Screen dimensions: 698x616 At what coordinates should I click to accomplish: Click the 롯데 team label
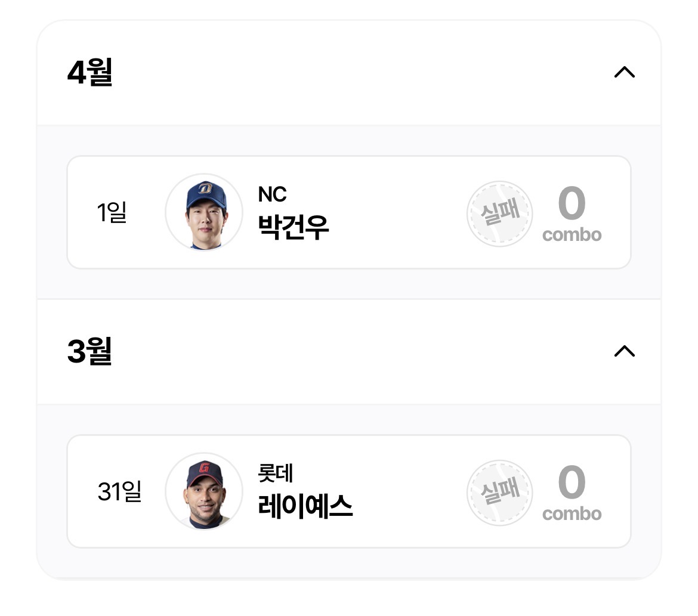275,473
